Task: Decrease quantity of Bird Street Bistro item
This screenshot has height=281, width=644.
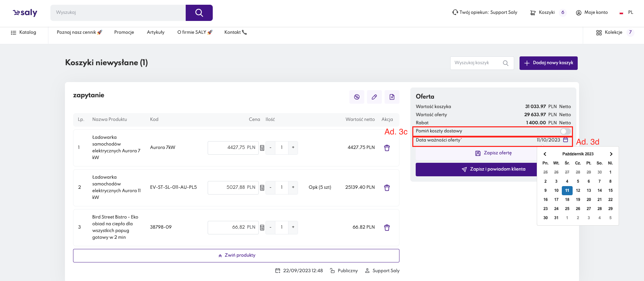Action: 270,227
